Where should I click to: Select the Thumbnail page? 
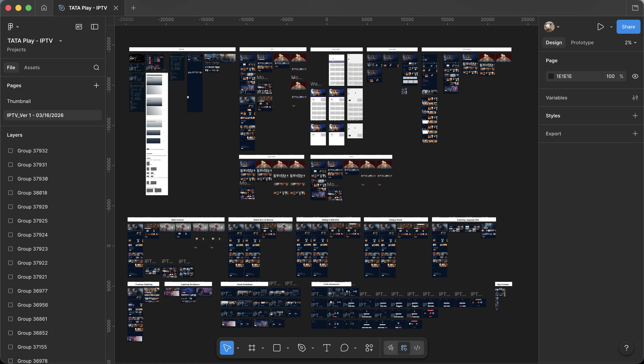(x=19, y=101)
